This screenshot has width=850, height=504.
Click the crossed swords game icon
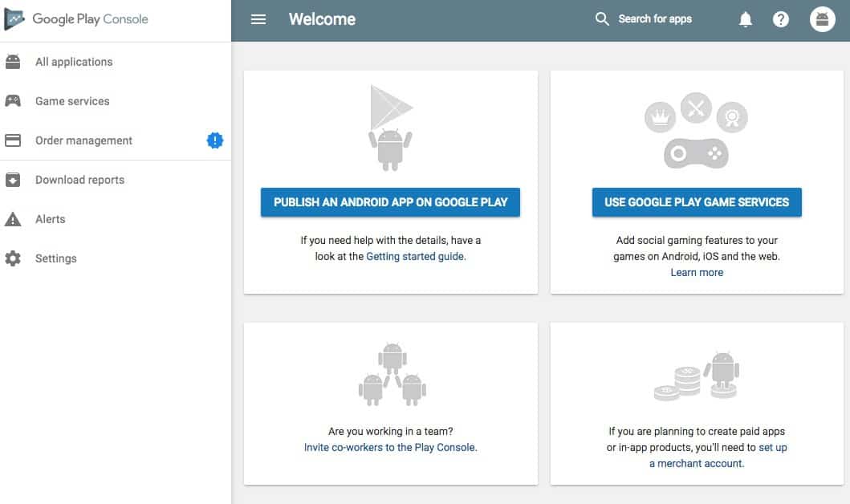click(696, 108)
